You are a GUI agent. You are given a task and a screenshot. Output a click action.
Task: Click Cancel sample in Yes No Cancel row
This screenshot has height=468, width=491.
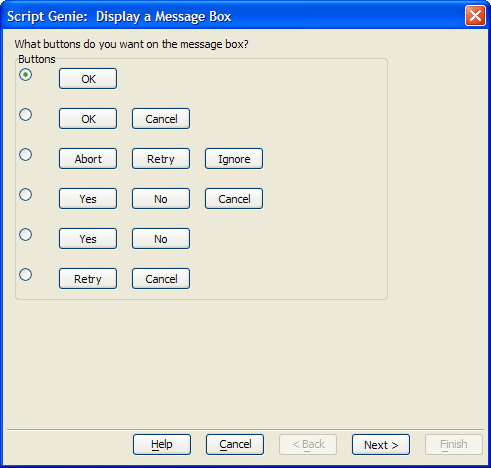[x=234, y=199]
